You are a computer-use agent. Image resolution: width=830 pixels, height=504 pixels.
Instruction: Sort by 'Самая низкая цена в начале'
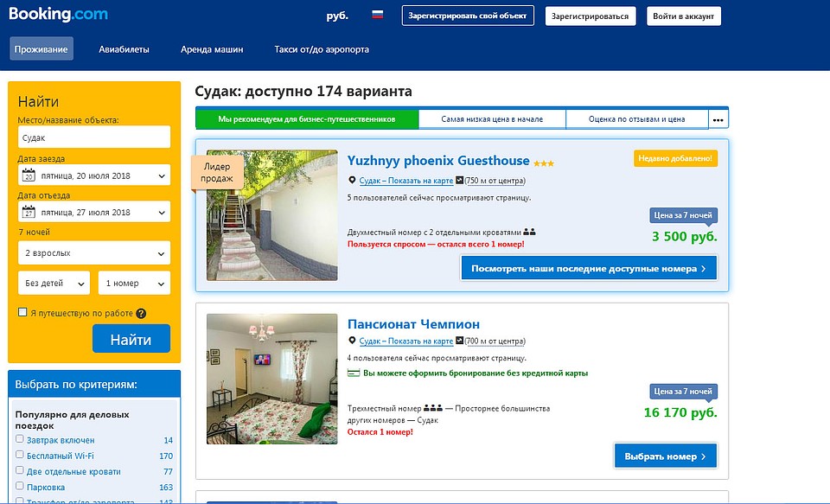pos(492,119)
